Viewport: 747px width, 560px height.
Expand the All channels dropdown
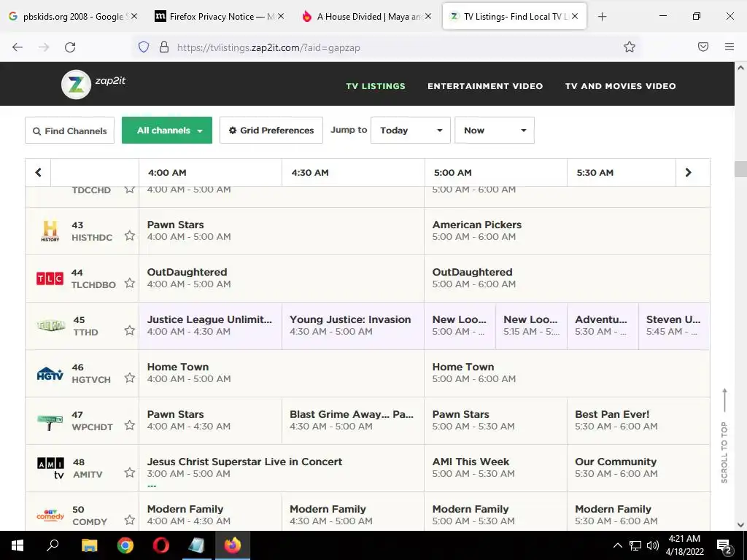[x=167, y=130]
